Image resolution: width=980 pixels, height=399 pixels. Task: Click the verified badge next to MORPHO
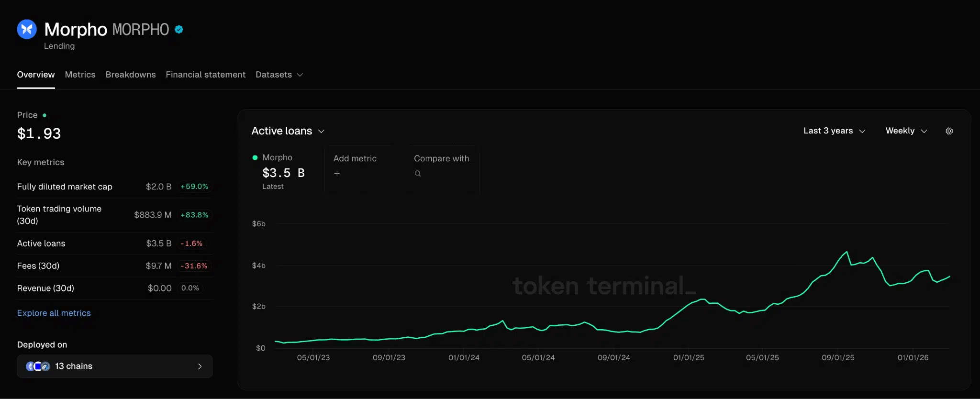179,30
